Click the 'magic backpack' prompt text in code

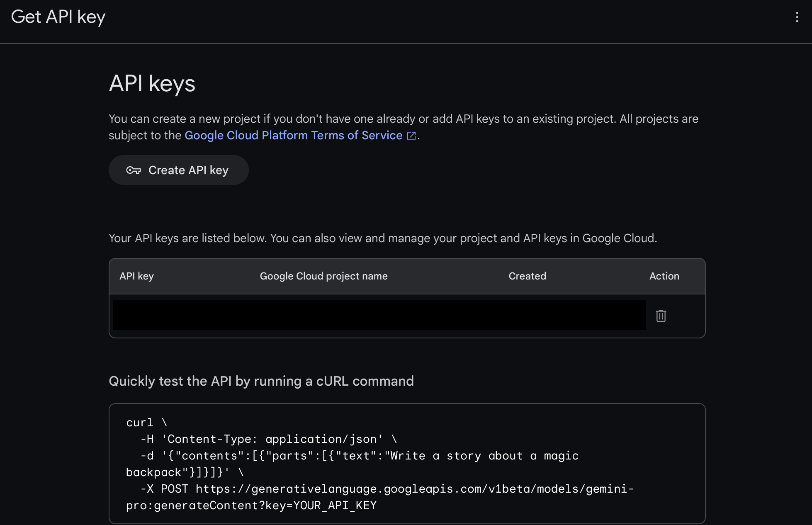(561, 456)
